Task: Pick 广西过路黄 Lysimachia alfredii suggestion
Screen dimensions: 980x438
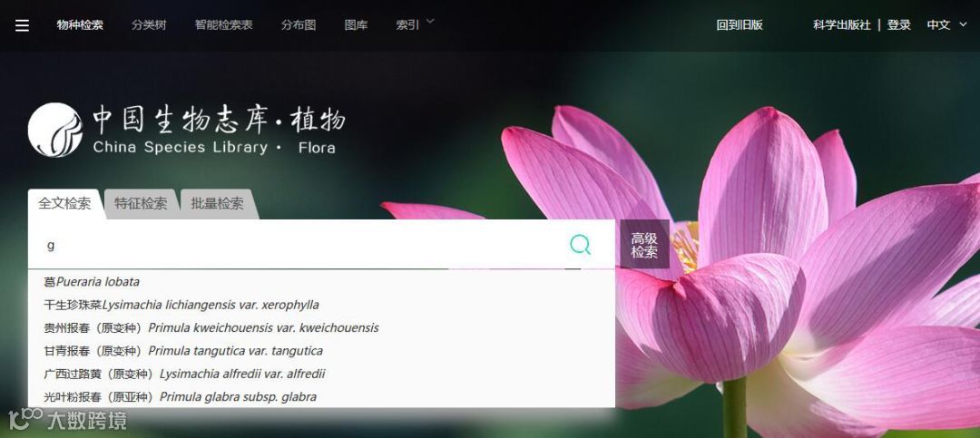Action: [321, 375]
